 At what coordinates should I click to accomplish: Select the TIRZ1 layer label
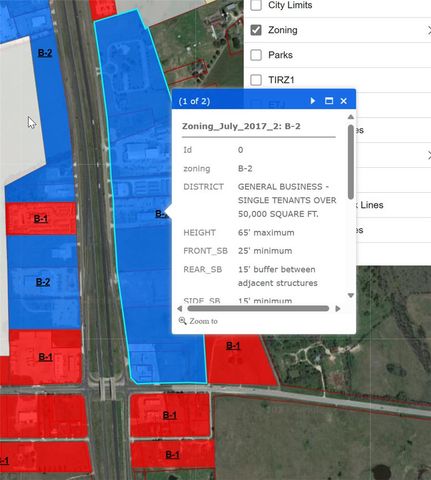pos(281,80)
